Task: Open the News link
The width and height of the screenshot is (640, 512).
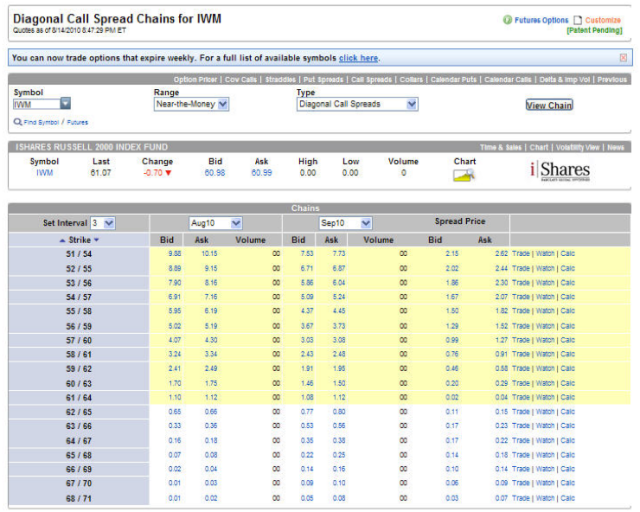Action: point(616,147)
